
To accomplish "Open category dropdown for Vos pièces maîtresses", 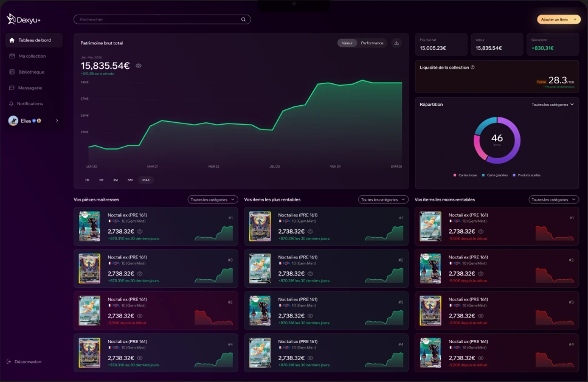I will [x=213, y=200].
